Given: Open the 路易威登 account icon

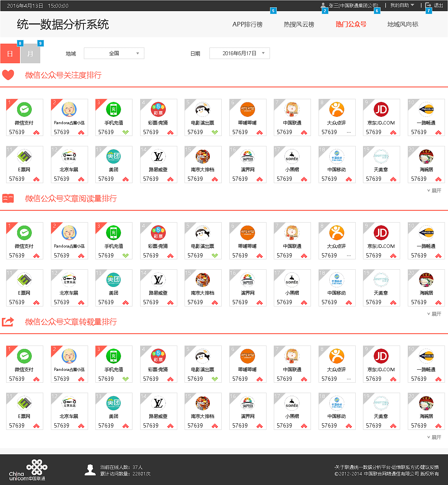Looking at the screenshot, I should (x=158, y=156).
